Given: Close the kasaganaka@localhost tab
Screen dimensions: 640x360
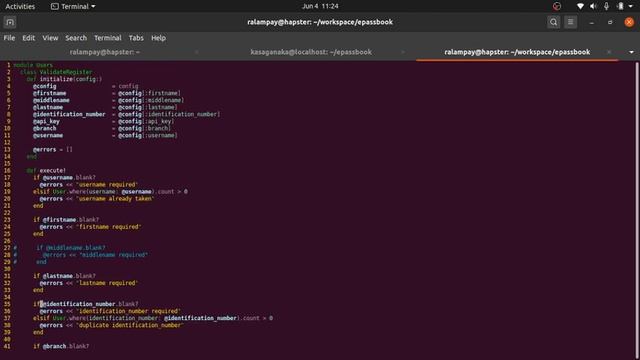Looking at the screenshot, I should click(x=403, y=52).
